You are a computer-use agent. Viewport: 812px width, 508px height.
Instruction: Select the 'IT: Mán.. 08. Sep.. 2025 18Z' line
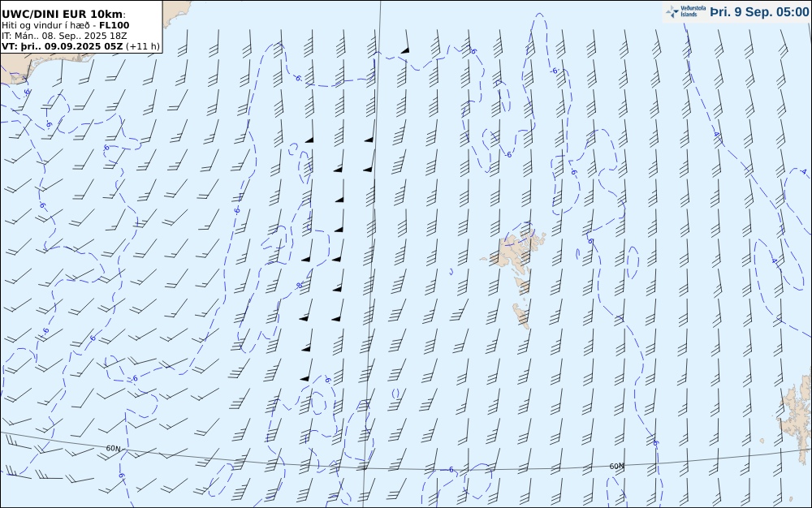pos(64,36)
